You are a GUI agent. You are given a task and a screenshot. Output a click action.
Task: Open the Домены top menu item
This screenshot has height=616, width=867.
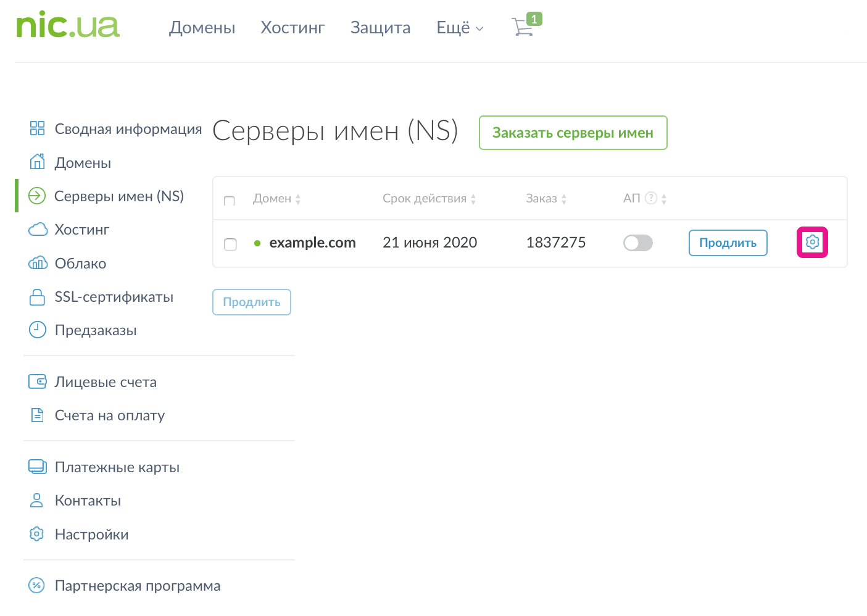tap(202, 28)
